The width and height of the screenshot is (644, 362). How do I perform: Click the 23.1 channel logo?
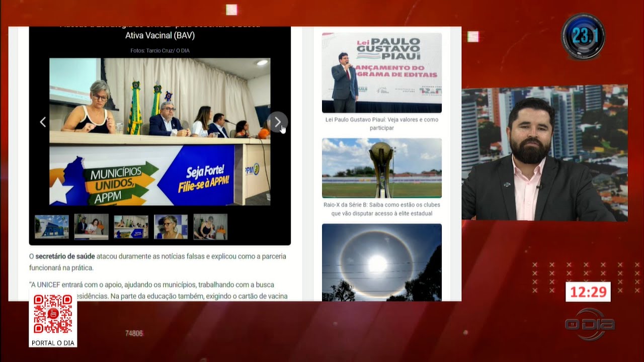click(x=583, y=37)
